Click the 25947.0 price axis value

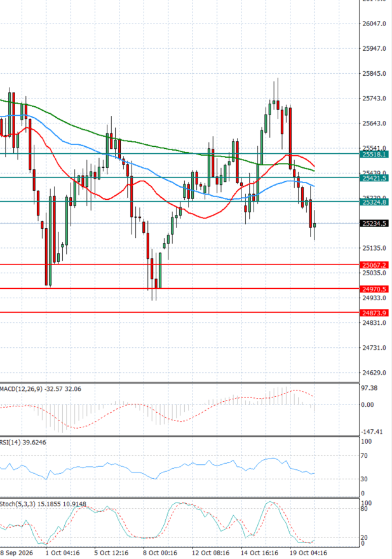pyautogui.click(x=374, y=49)
